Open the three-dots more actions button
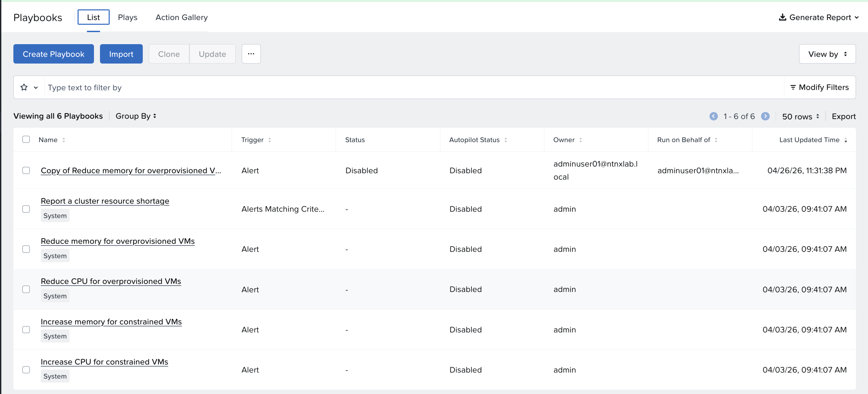 pos(251,54)
